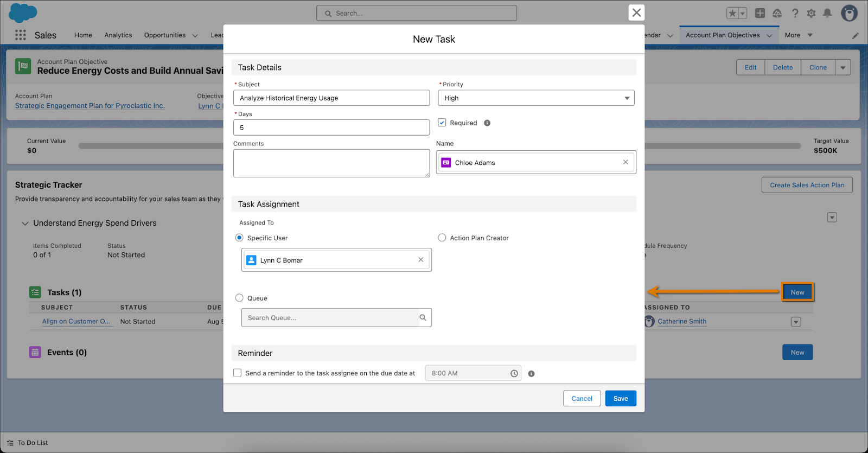868x453 pixels.
Task: Click the Clone button
Action: tap(818, 67)
